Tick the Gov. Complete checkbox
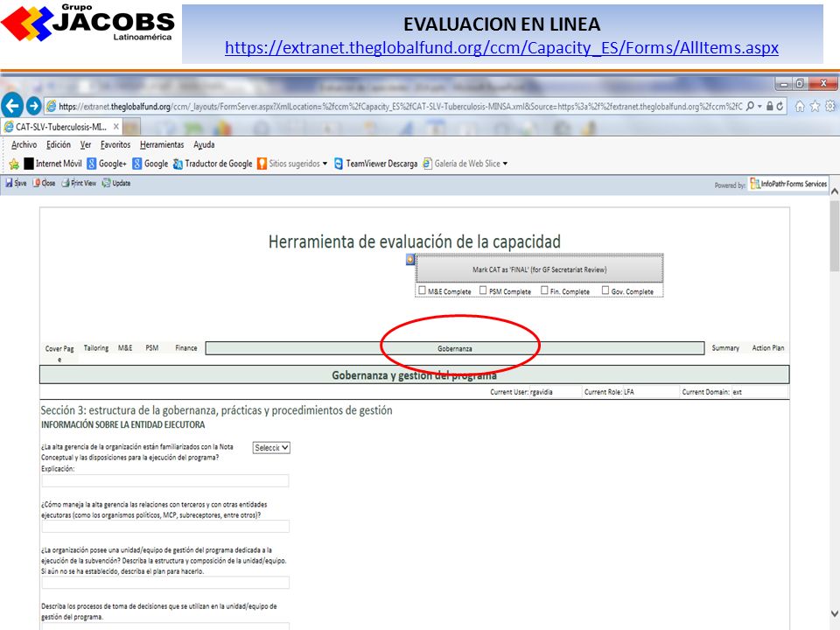The height and width of the screenshot is (630, 840). point(605,290)
